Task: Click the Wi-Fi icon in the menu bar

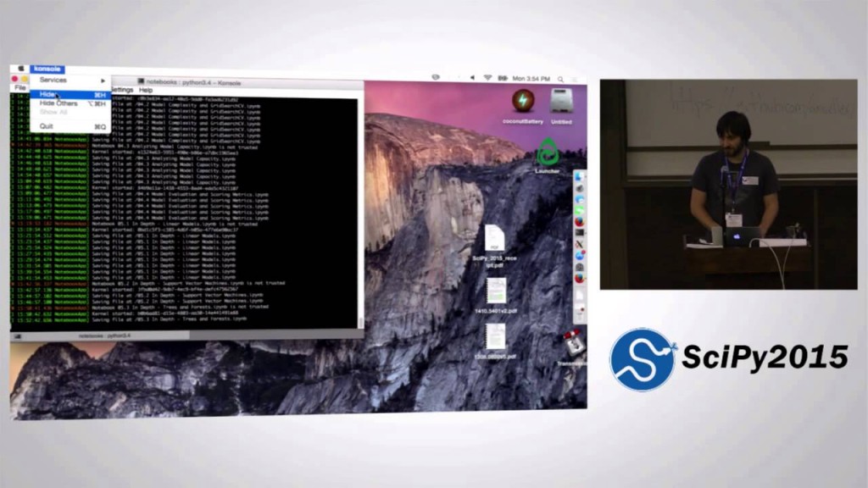Action: [x=487, y=78]
